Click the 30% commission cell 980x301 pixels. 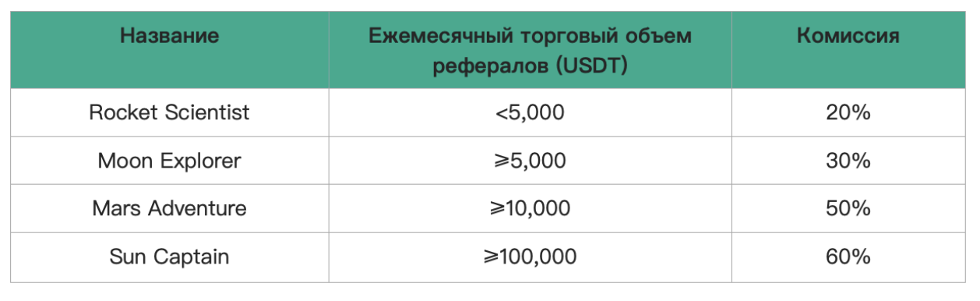pyautogui.click(x=848, y=161)
